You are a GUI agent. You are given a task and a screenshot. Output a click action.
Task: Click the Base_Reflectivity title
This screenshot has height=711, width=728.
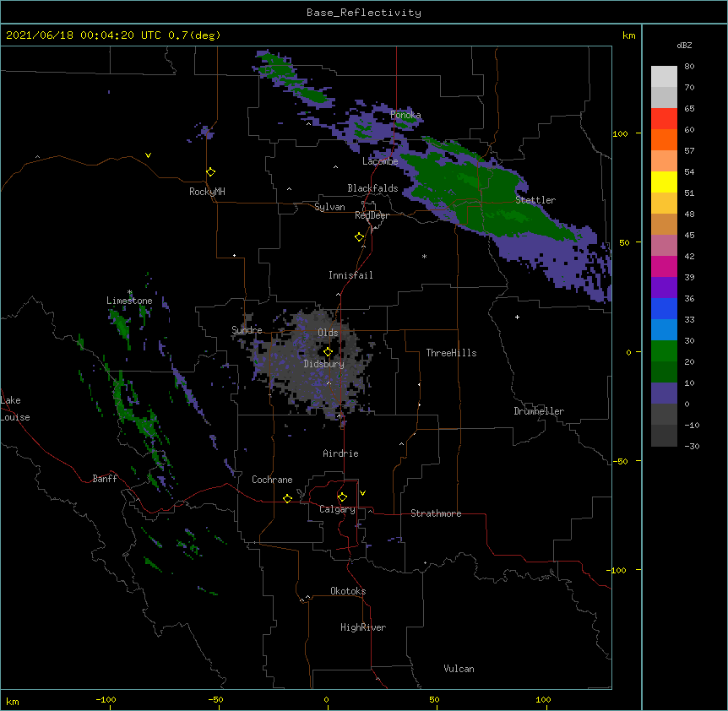(x=364, y=13)
